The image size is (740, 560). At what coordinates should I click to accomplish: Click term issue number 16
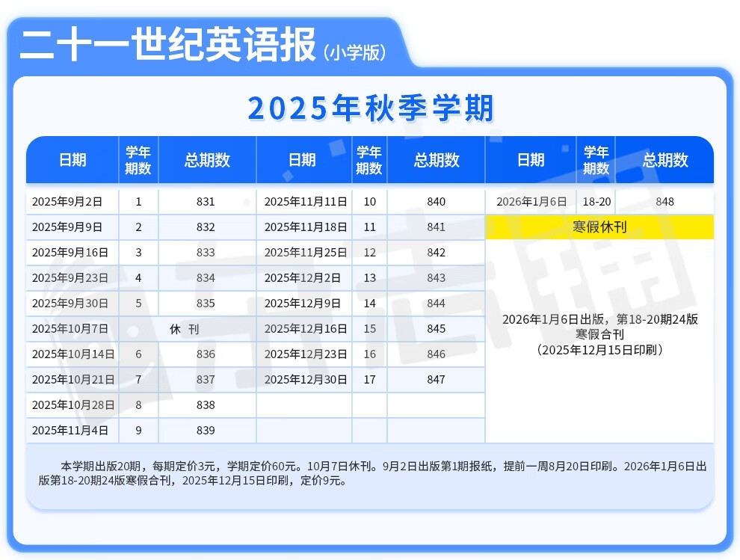click(x=369, y=354)
